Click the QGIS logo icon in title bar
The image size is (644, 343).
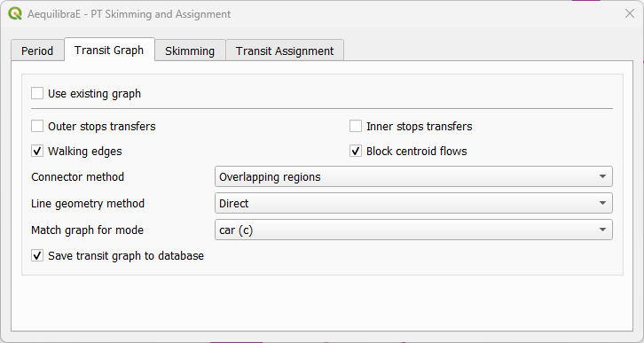click(15, 13)
